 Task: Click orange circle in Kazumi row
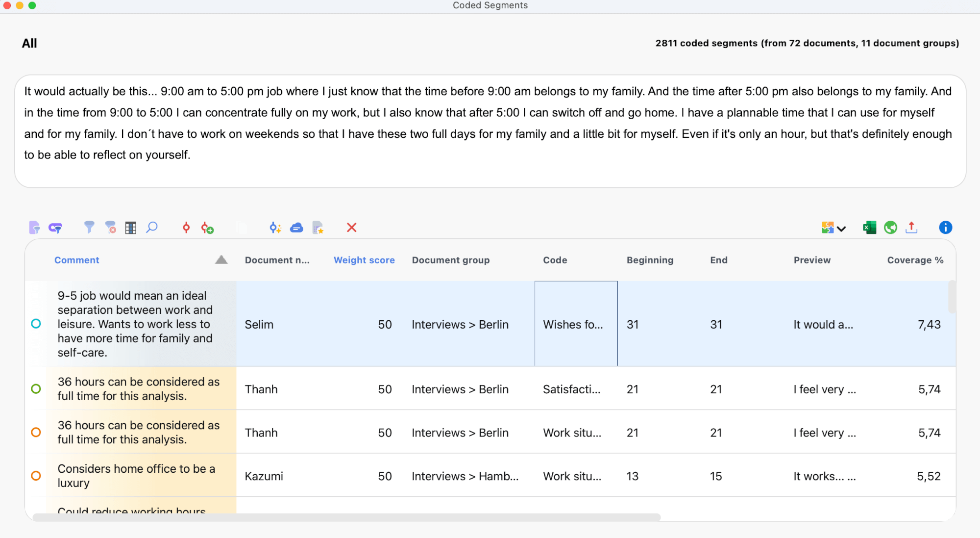(36, 476)
